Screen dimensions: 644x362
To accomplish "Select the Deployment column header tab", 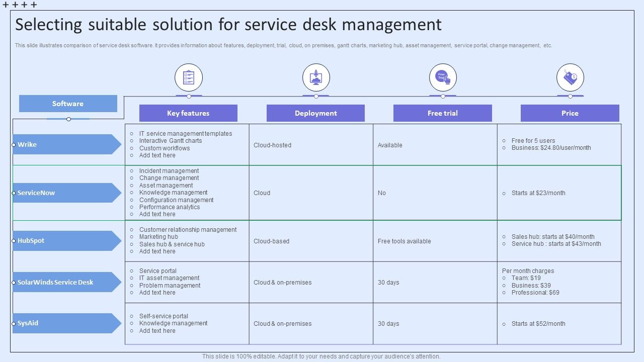I will click(316, 113).
